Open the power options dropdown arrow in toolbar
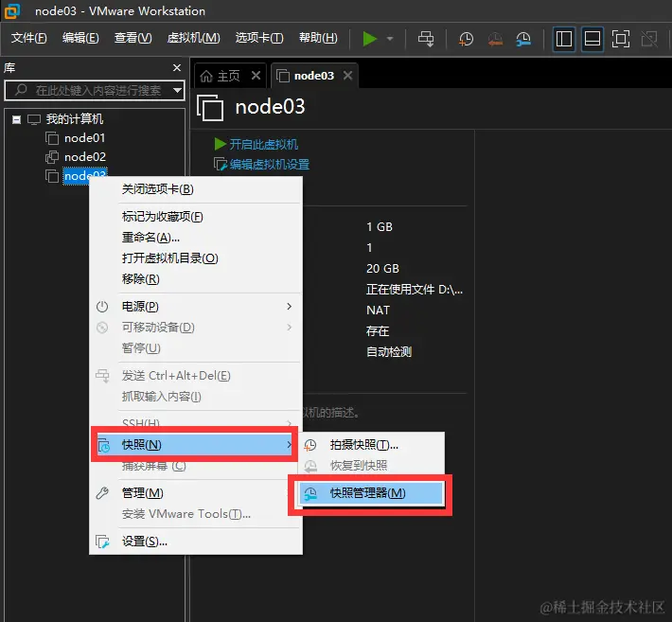This screenshot has height=622, width=672. point(390,39)
